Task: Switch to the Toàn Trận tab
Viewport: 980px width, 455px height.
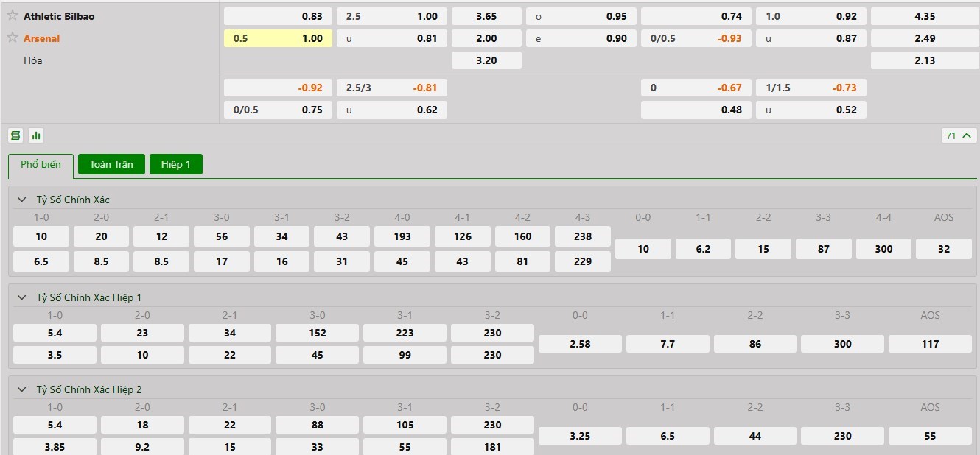Action: tap(111, 164)
